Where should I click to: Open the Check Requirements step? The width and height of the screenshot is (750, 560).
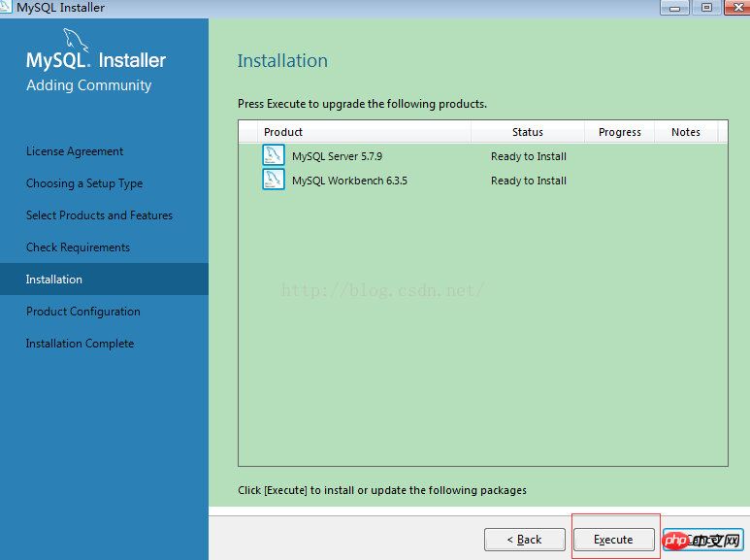click(x=78, y=247)
